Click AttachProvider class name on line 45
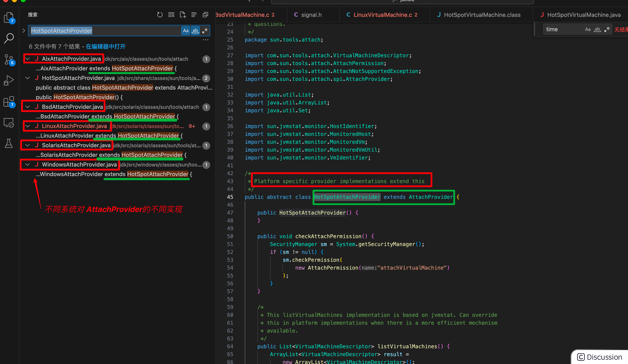 click(431, 197)
